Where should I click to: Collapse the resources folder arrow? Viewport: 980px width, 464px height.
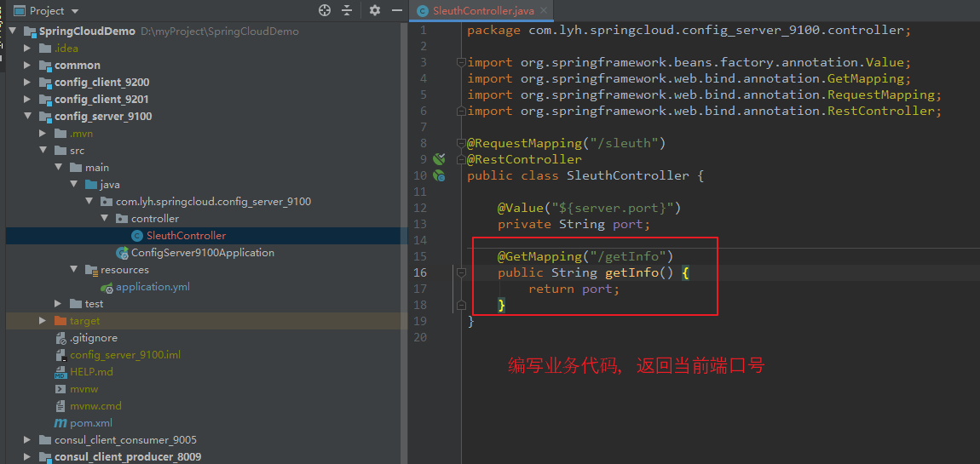74,270
